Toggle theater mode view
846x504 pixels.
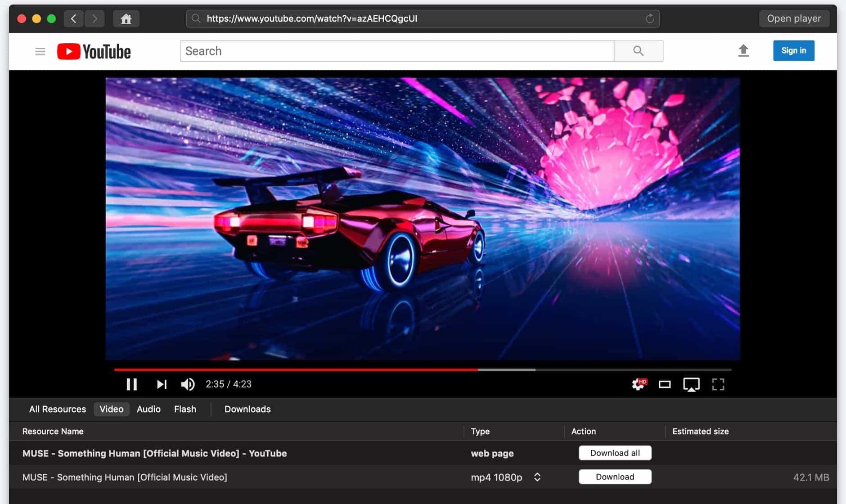(665, 384)
